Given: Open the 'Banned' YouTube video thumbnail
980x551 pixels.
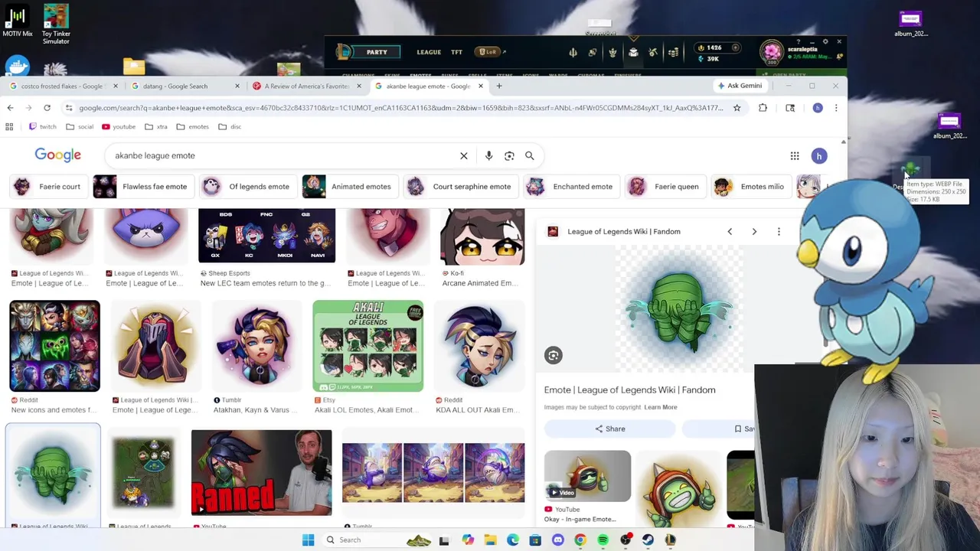Looking at the screenshot, I should pyautogui.click(x=262, y=472).
